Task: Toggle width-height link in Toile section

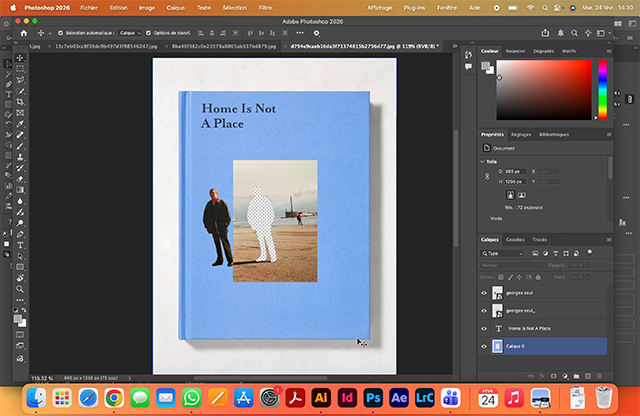Action: click(x=487, y=176)
